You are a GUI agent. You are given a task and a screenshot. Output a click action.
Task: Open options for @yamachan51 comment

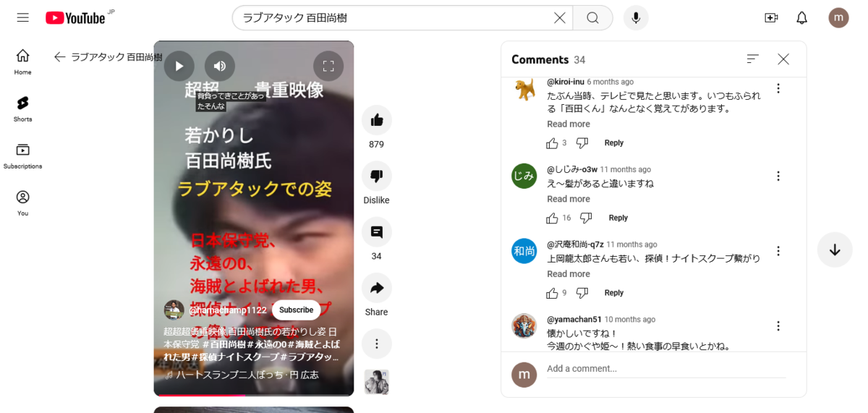(x=778, y=325)
